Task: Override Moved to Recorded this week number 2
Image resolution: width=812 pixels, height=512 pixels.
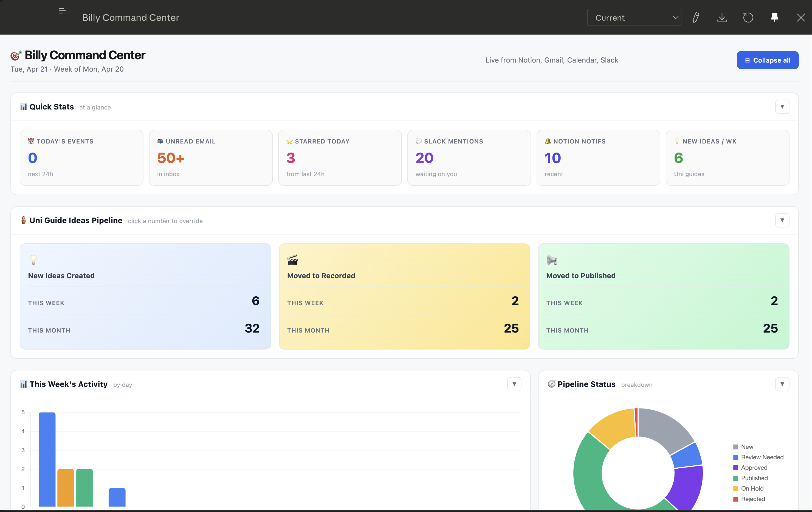Action: coord(515,301)
